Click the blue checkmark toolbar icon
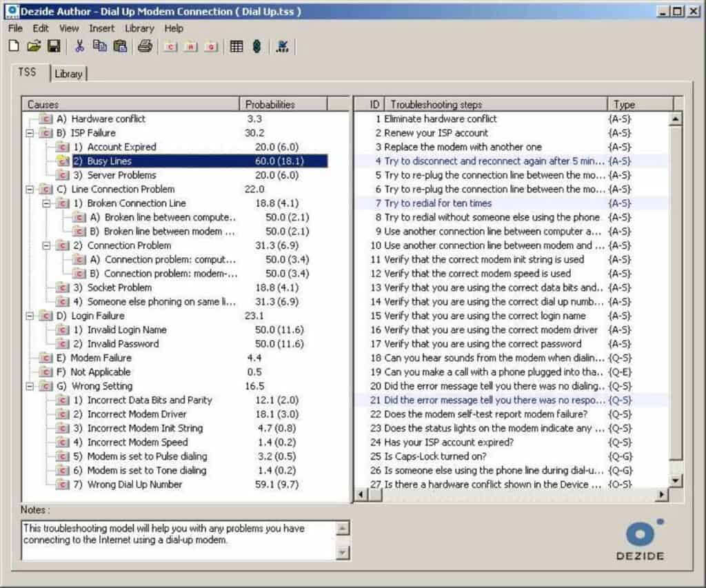706x588 pixels. click(x=283, y=46)
